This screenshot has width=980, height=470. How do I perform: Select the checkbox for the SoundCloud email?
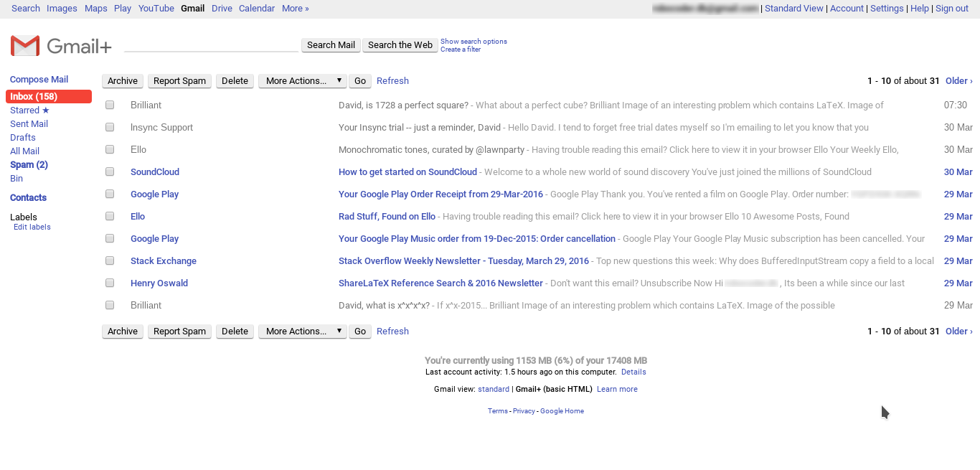coord(109,171)
